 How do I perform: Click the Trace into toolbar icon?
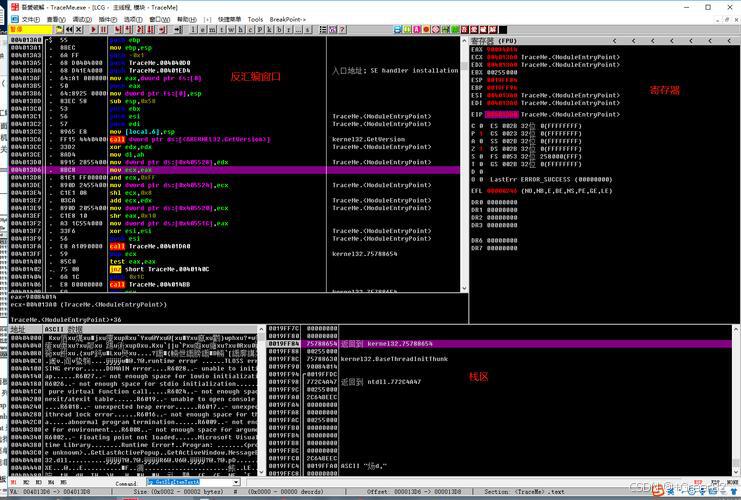tap(140, 29)
